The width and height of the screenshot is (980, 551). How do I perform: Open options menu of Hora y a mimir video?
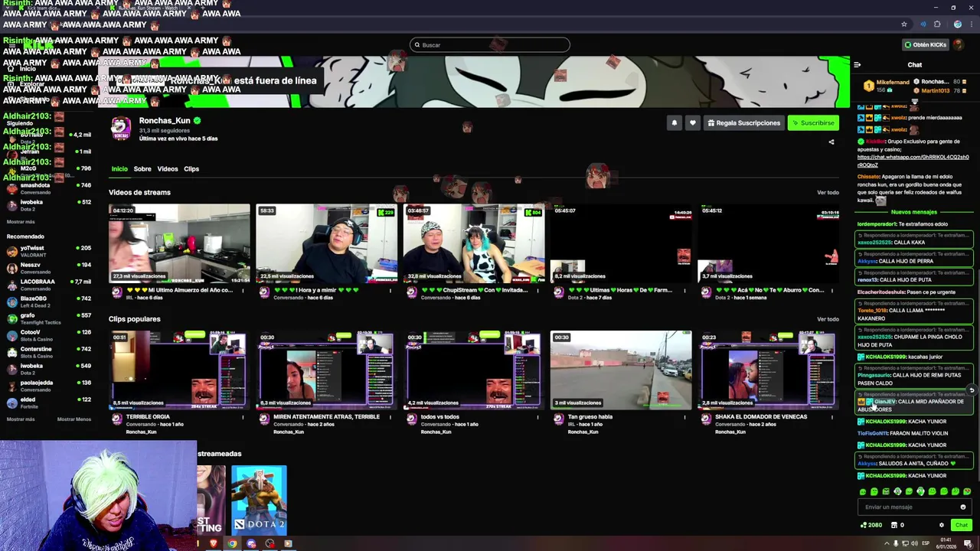click(x=390, y=291)
